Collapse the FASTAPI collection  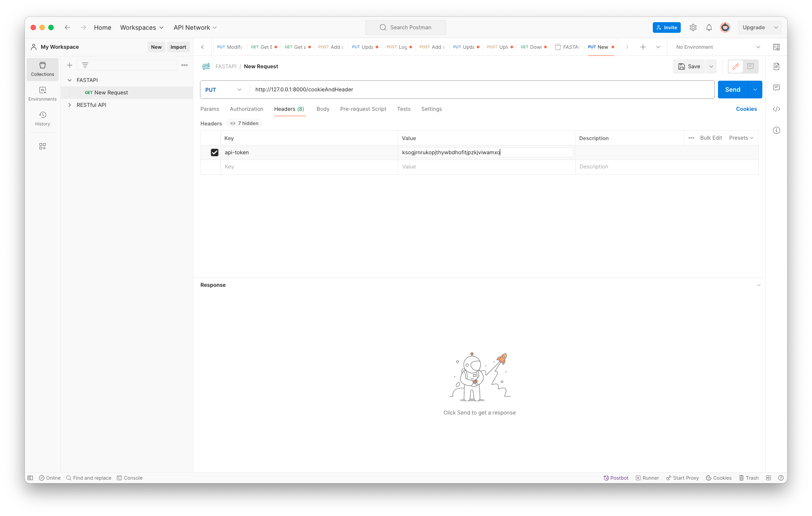click(70, 80)
